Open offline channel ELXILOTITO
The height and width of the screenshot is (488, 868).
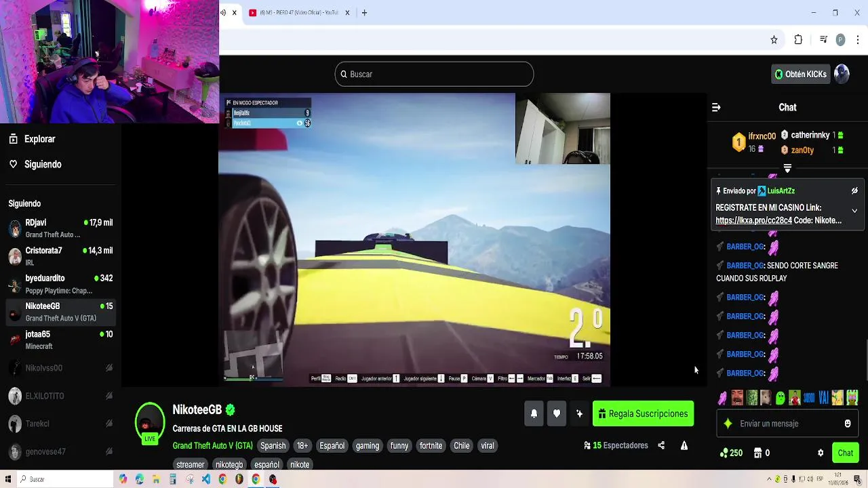(60, 396)
